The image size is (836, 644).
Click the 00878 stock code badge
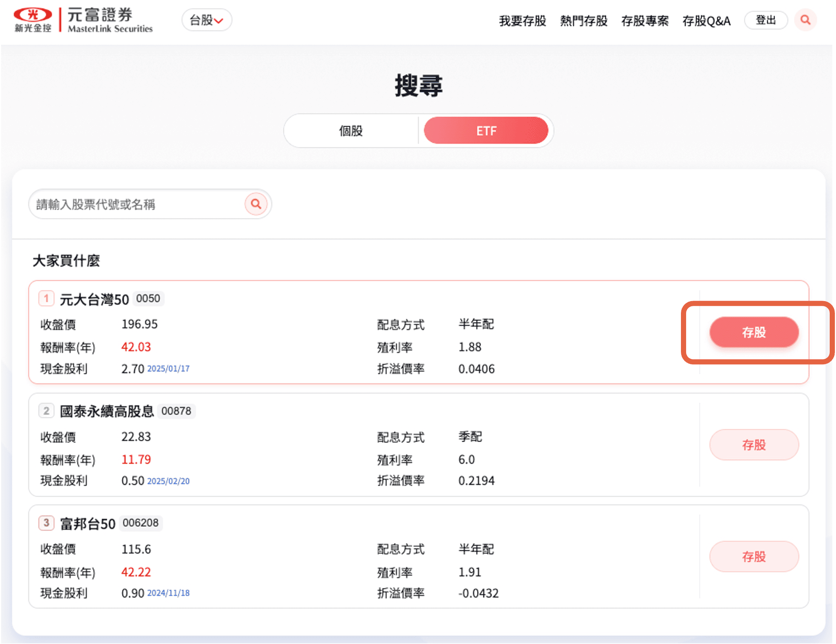coord(176,411)
